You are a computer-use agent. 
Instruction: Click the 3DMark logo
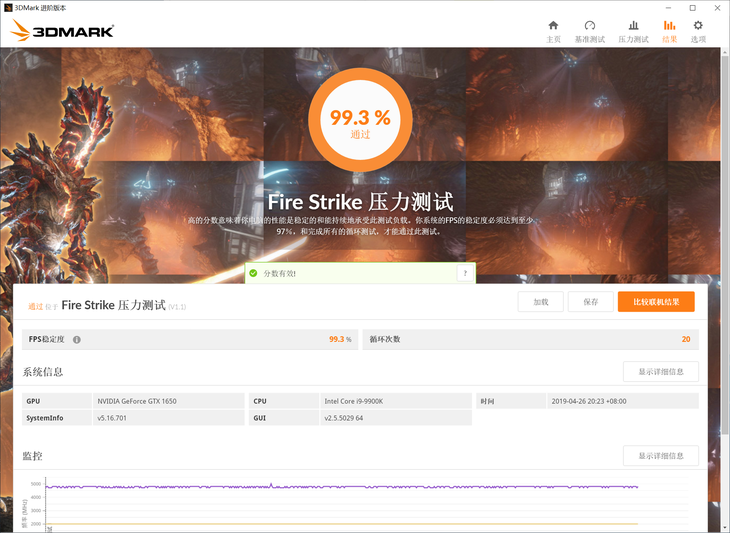(x=62, y=31)
